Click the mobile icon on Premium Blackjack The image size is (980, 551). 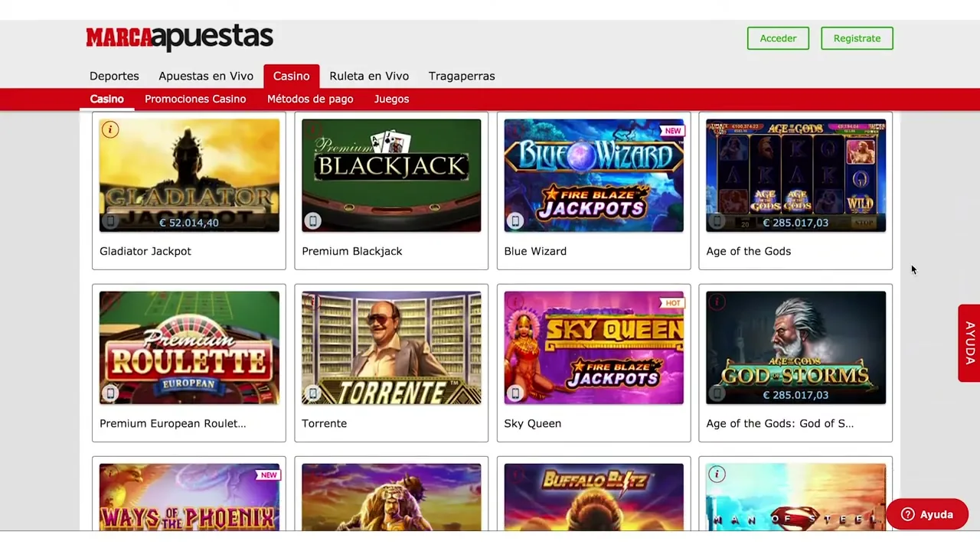point(312,222)
